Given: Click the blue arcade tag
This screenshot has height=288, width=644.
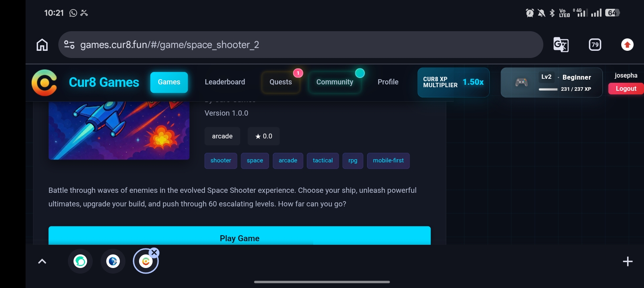Looking at the screenshot, I should tap(288, 161).
